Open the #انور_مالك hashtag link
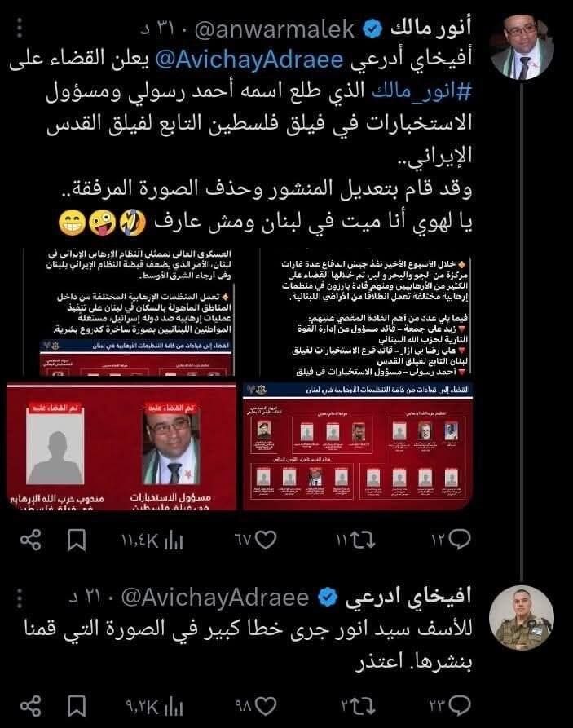 [x=421, y=91]
